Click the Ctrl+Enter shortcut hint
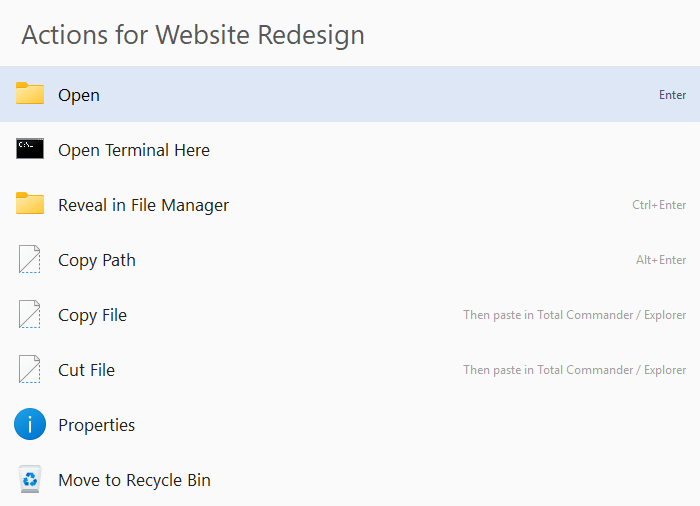This screenshot has height=506, width=700. (659, 205)
